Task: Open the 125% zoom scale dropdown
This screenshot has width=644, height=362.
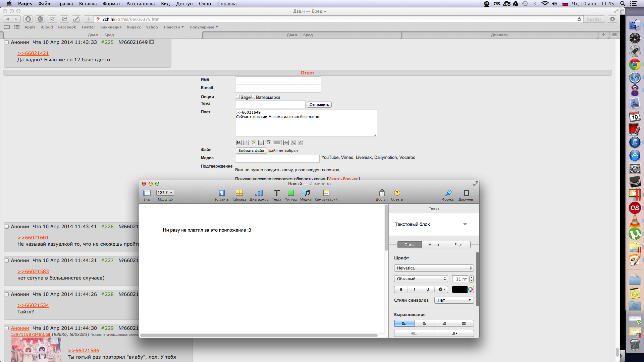Action: pos(165,193)
